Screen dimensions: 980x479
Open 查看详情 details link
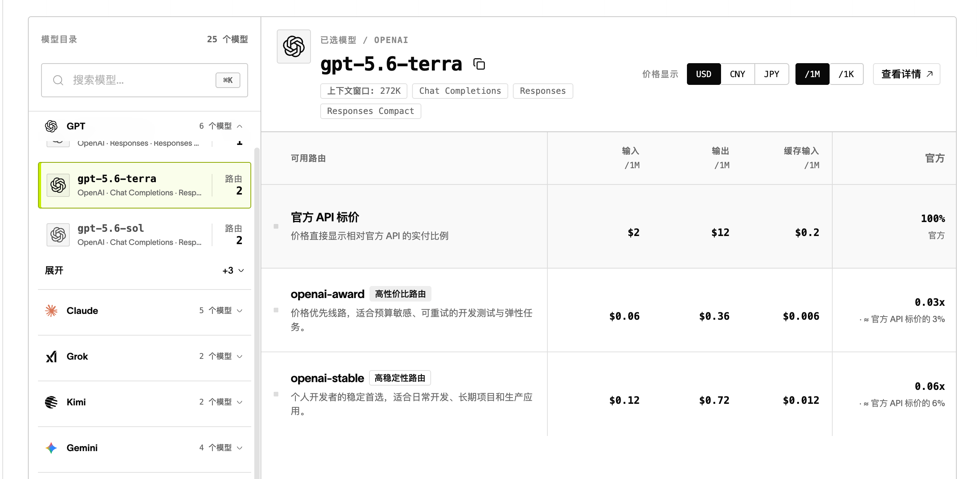tap(906, 74)
